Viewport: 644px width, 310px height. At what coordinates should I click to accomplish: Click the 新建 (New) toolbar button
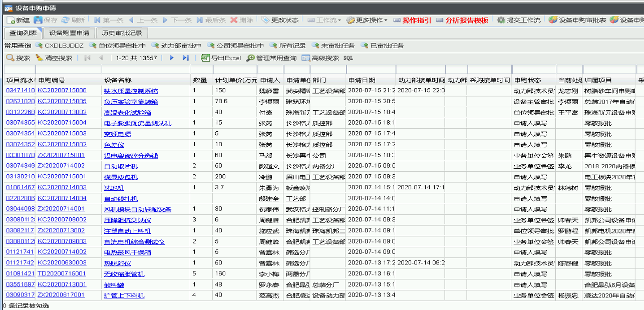click(x=19, y=20)
